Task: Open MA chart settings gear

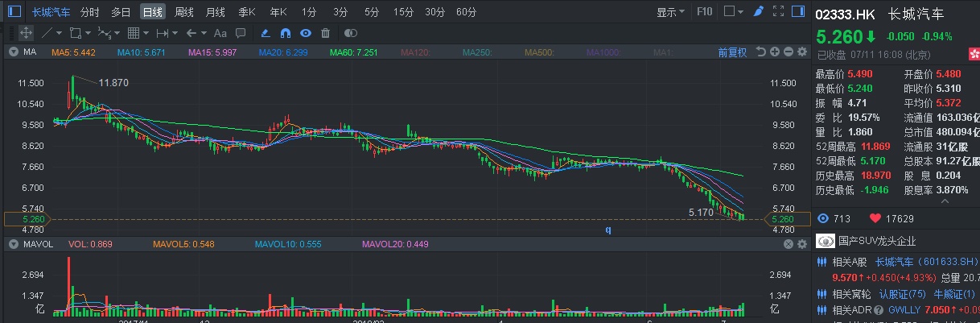Action: click(x=801, y=52)
